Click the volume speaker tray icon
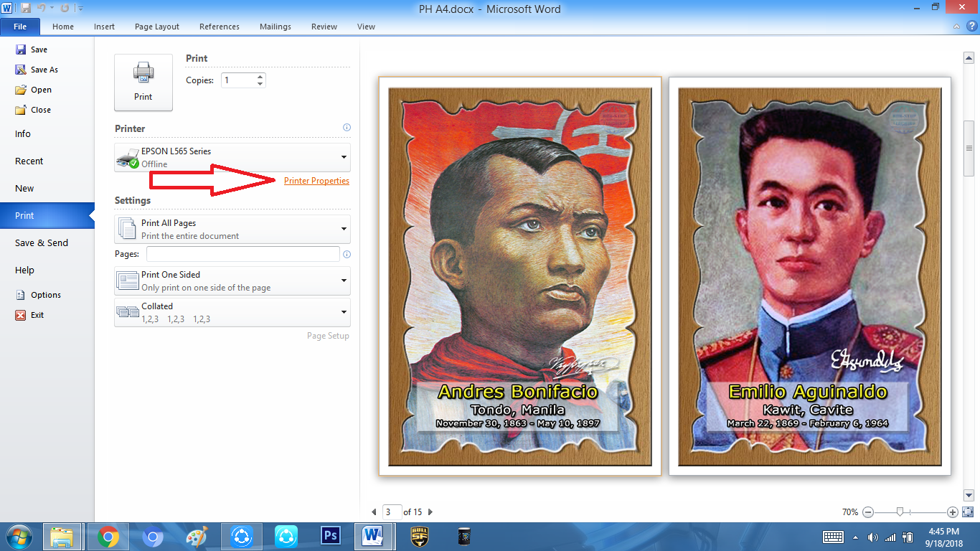The width and height of the screenshot is (980, 551). (x=872, y=537)
